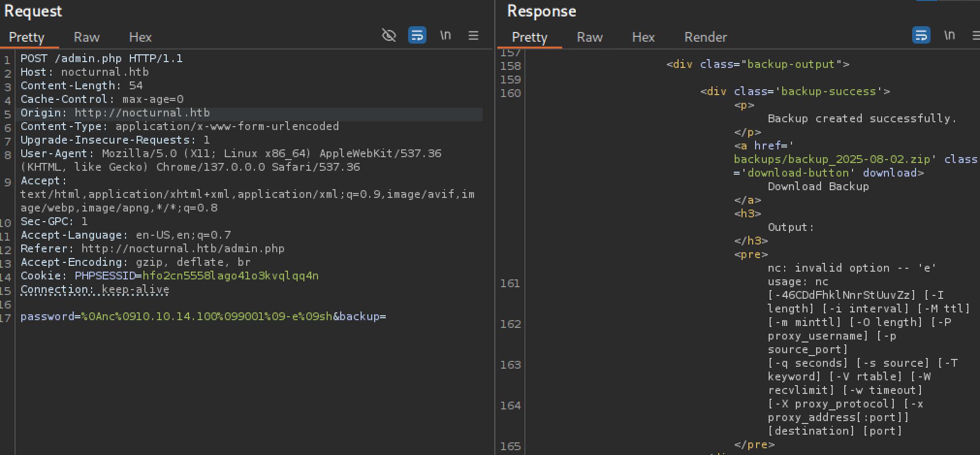Viewport: 980px width, 455px height.
Task: Toggle word wrap icon in Response panel
Action: click(921, 35)
